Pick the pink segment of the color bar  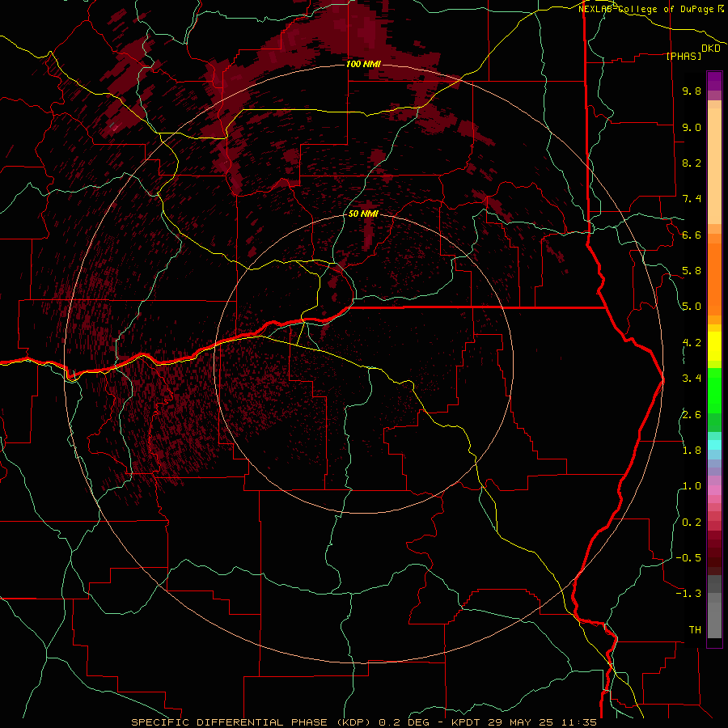tap(714, 490)
